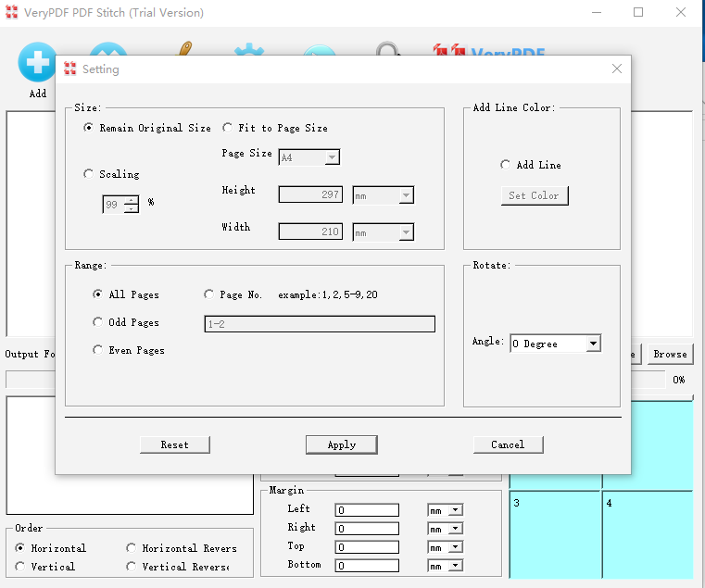
Task: Click the Height 297 field
Action: click(x=310, y=194)
